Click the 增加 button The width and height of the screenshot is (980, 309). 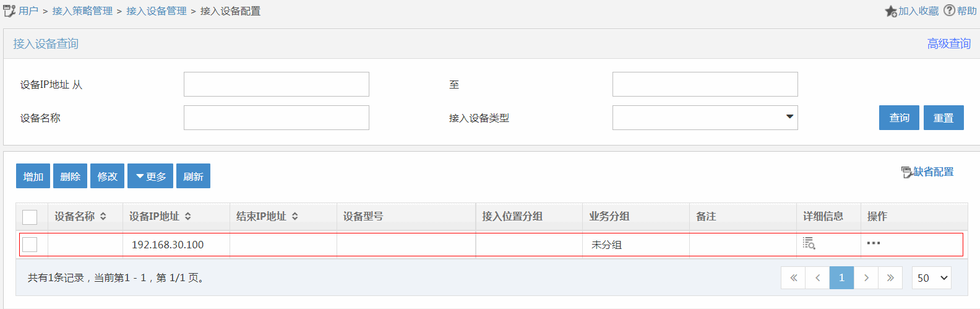33,176
